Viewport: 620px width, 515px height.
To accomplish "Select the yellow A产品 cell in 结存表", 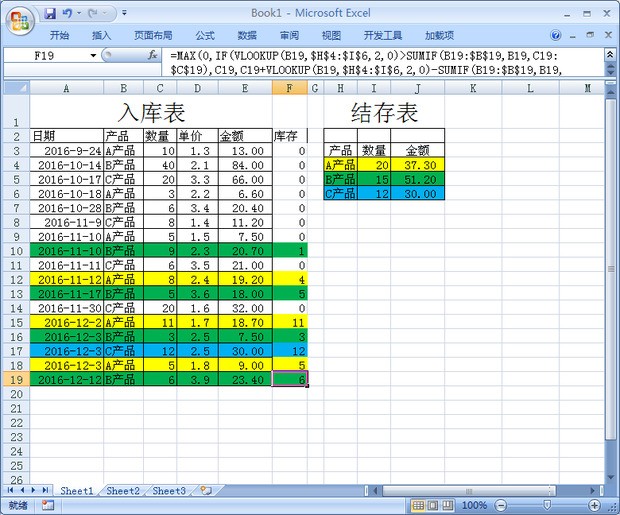I will 340,165.
